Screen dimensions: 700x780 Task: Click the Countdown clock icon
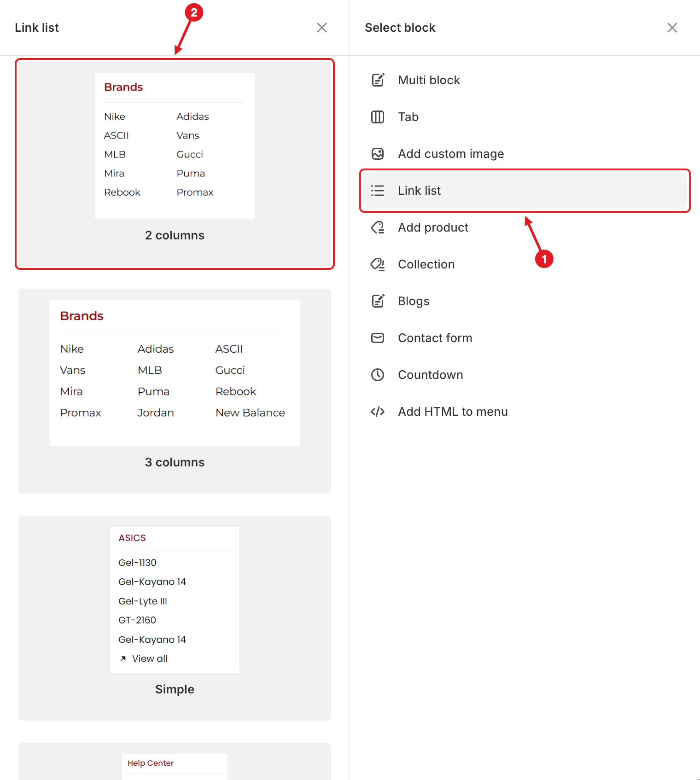378,375
